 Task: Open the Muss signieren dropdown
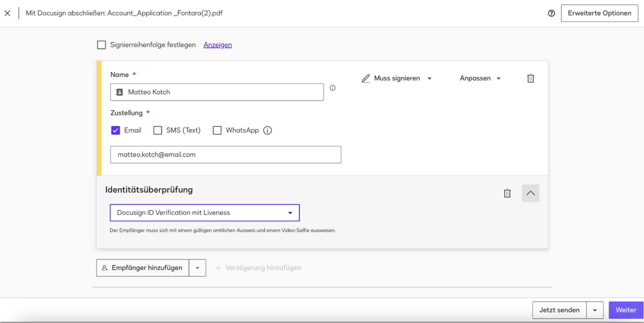[397, 78]
